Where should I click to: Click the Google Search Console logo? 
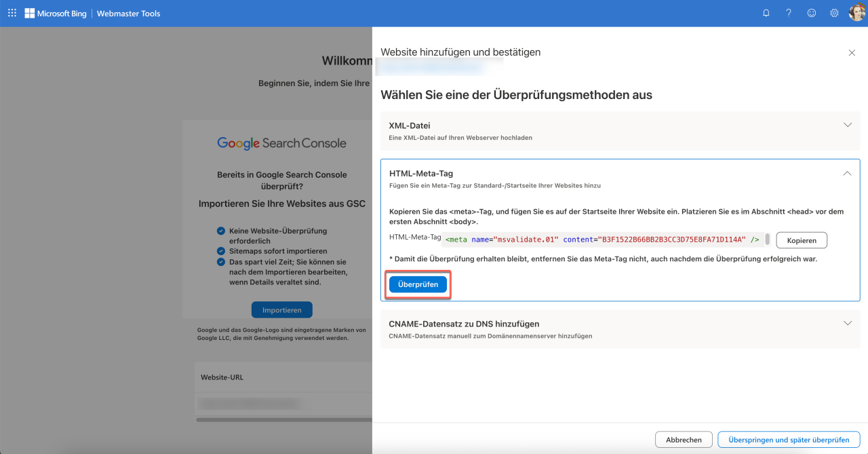point(281,143)
